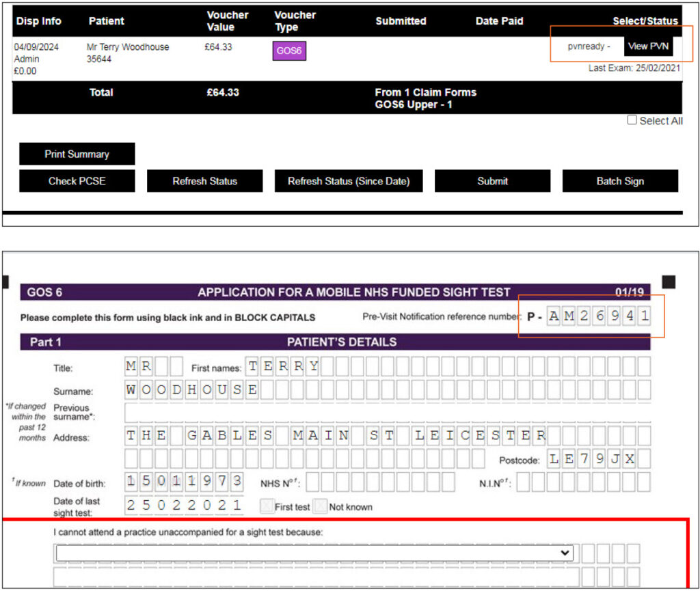Click the Check PCSE button

pos(77,181)
